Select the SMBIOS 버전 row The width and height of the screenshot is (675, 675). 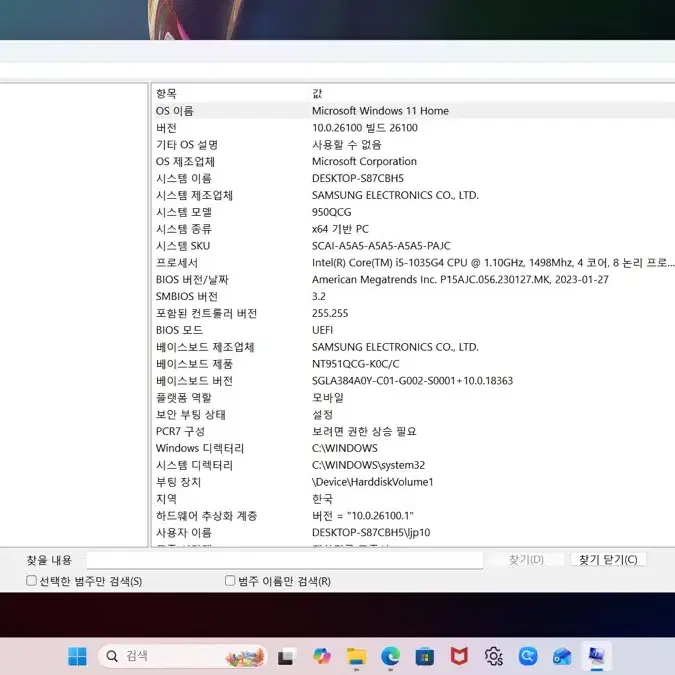[413, 297]
